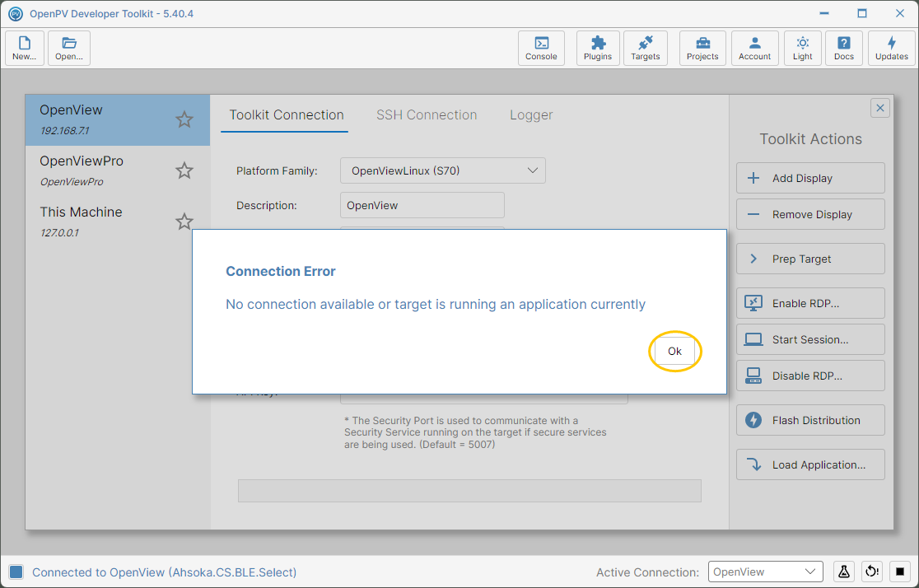Switch to the SSH Connection tab
The image size is (919, 588).
(x=427, y=115)
